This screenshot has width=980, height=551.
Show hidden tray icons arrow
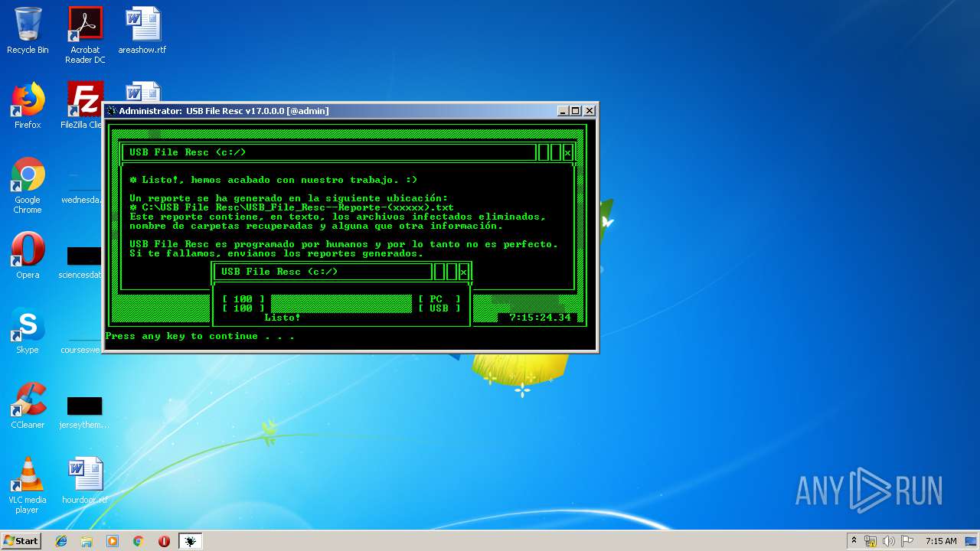(x=854, y=541)
